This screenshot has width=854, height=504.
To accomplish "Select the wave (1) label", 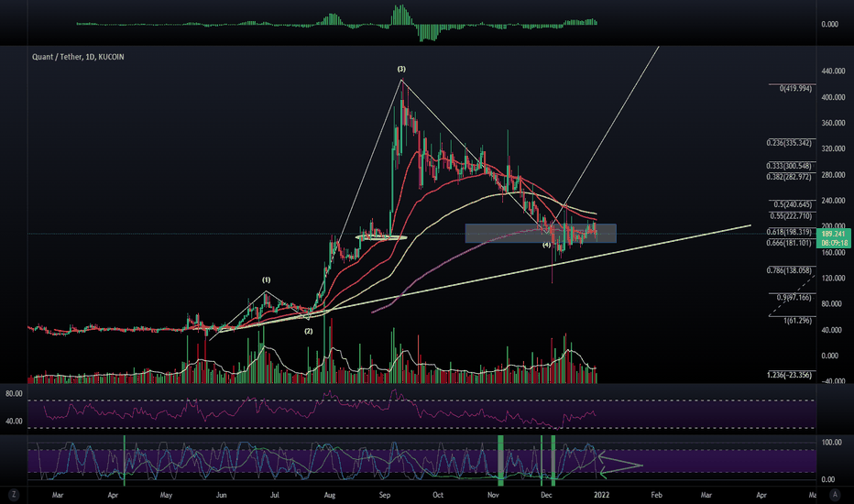I will 266,280.
